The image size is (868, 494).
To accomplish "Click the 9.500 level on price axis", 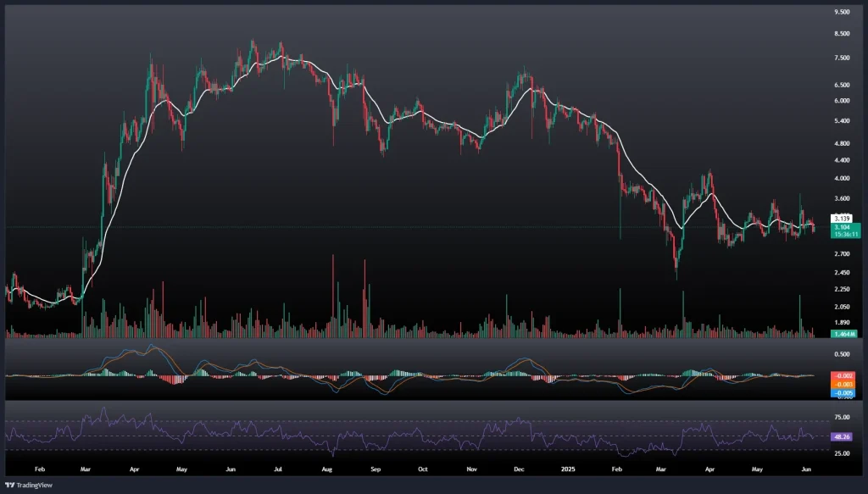I will click(842, 13).
